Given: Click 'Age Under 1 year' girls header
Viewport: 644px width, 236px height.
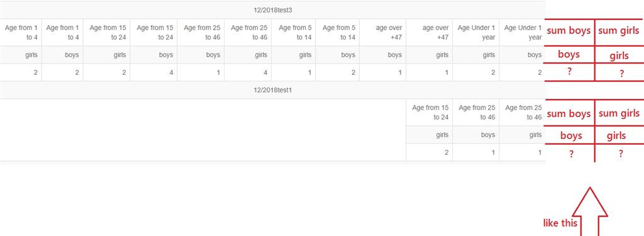Looking at the screenshot, I should pyautogui.click(x=475, y=32).
